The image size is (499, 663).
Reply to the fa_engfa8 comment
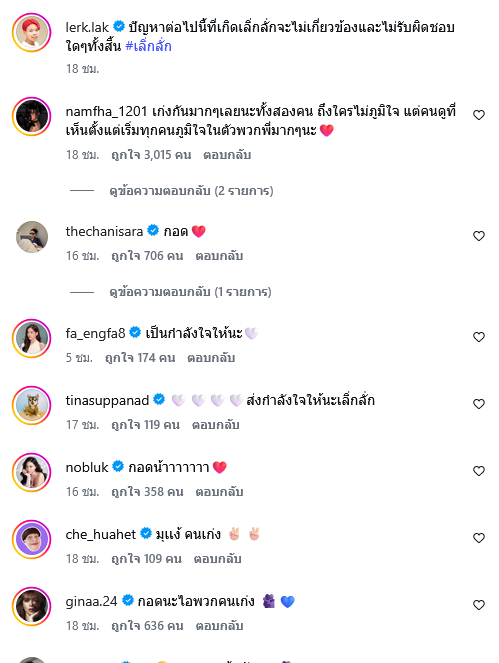point(211,358)
